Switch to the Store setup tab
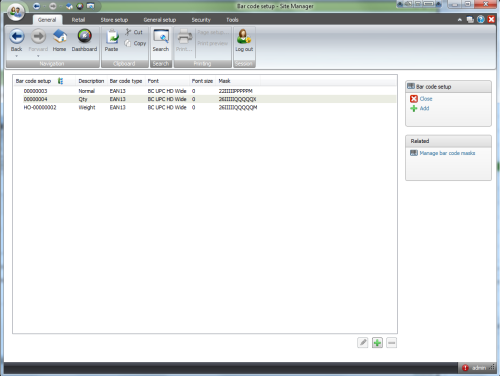 [114, 20]
